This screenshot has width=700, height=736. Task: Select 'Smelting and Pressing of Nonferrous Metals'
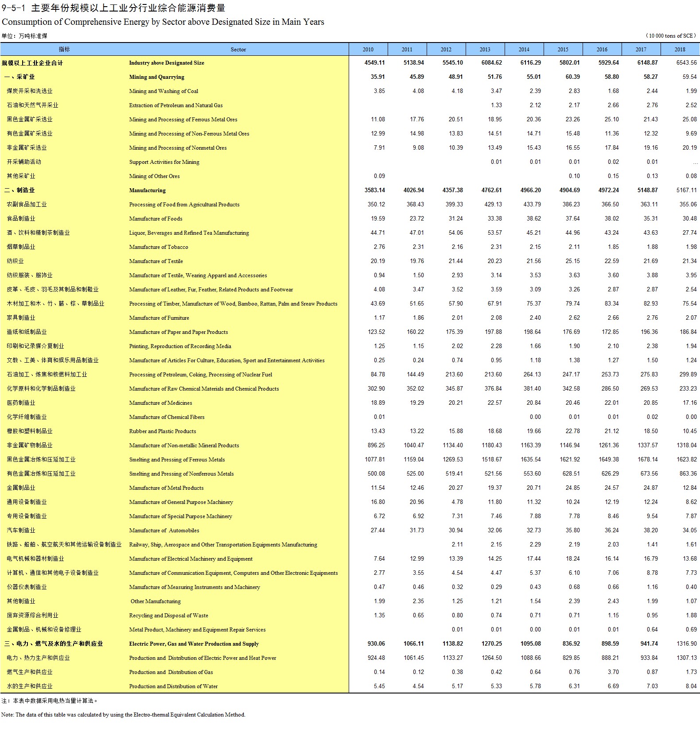(x=181, y=474)
